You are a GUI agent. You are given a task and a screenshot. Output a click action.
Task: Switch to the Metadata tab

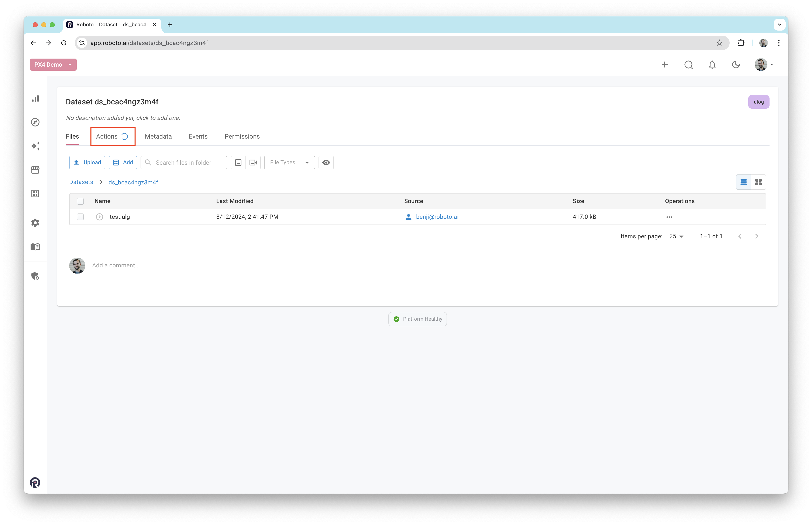coord(158,136)
